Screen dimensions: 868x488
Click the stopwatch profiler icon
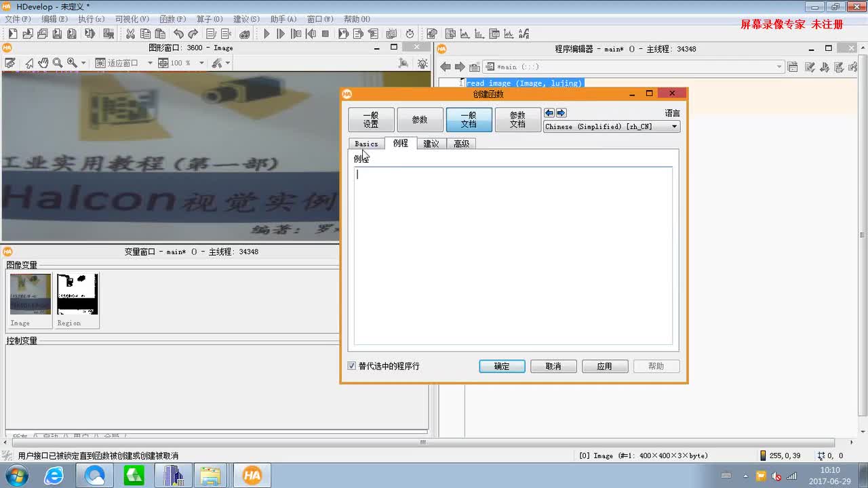[x=410, y=33]
